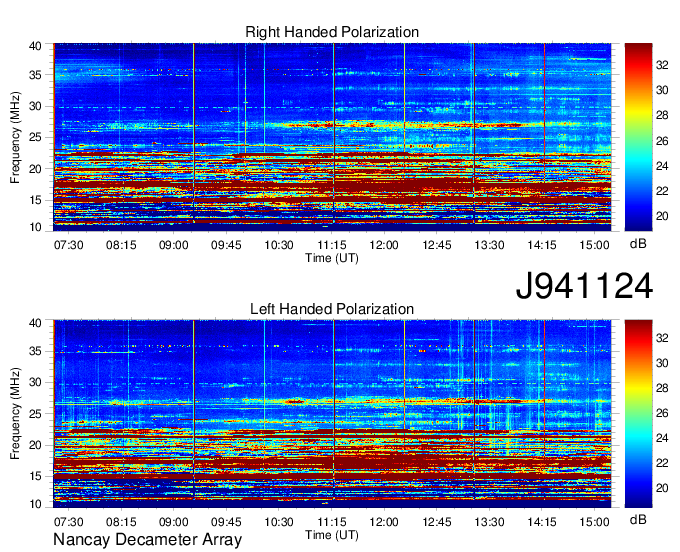Click the dB unit beside Left Handed colorbar
680x552 pixels.
point(638,519)
